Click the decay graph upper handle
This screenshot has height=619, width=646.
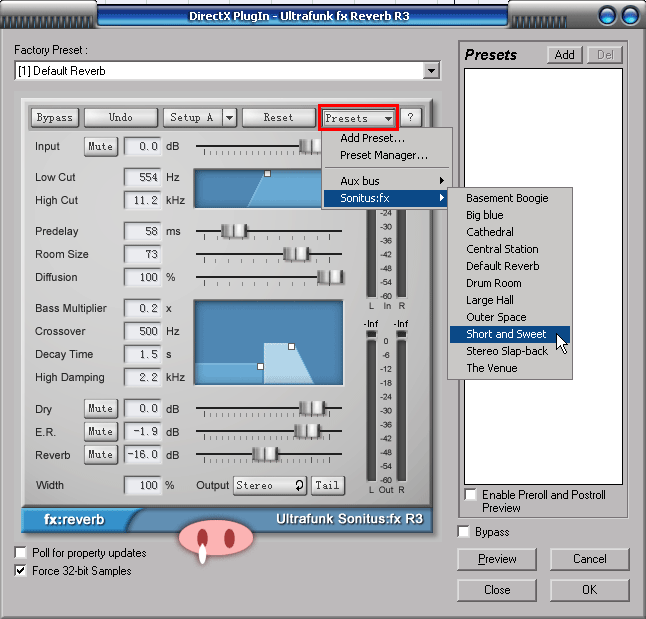291,346
